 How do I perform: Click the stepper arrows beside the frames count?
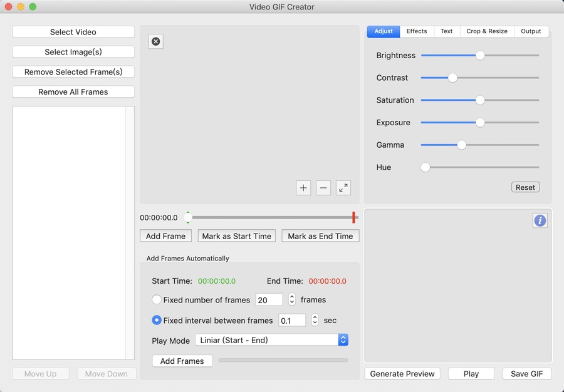pyautogui.click(x=291, y=300)
